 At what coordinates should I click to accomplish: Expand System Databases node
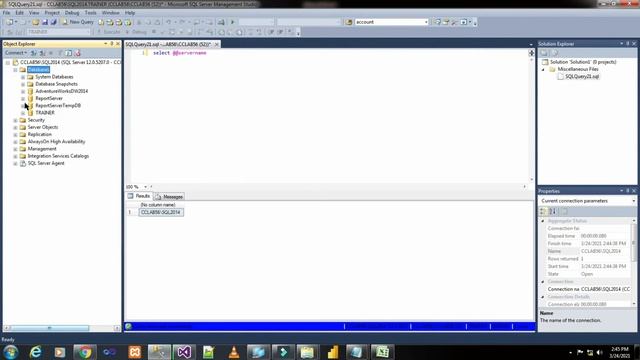click(23, 77)
